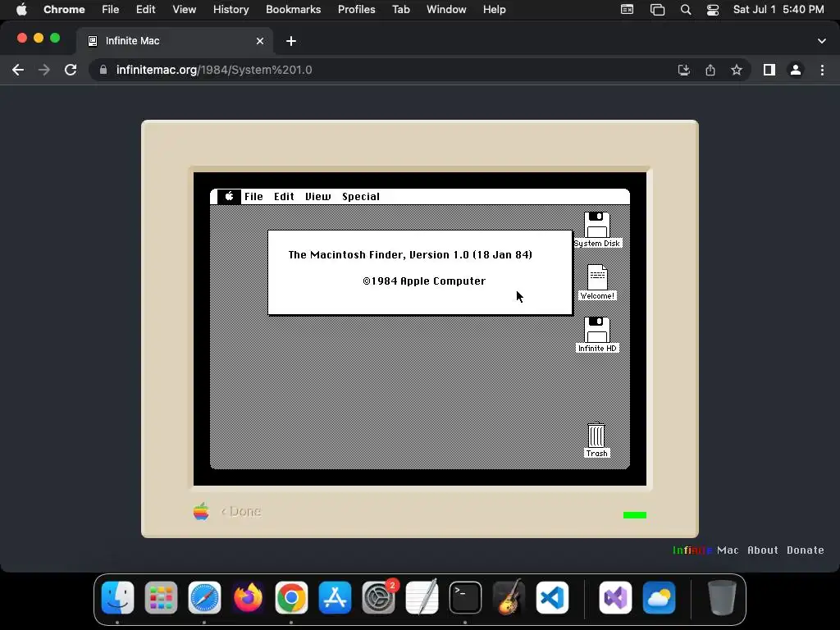
Task: Click the rainbow Apple logo below screen
Action: pyautogui.click(x=202, y=512)
